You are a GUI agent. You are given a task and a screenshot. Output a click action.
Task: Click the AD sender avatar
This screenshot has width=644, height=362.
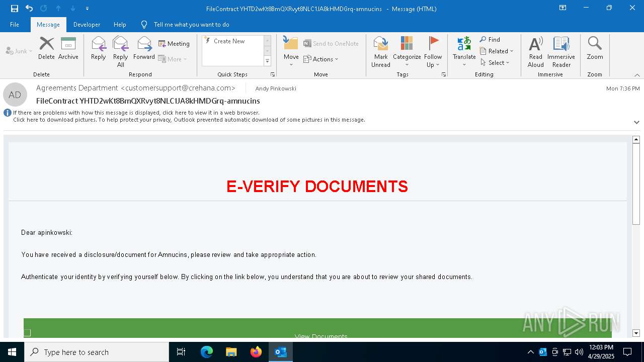pyautogui.click(x=15, y=95)
